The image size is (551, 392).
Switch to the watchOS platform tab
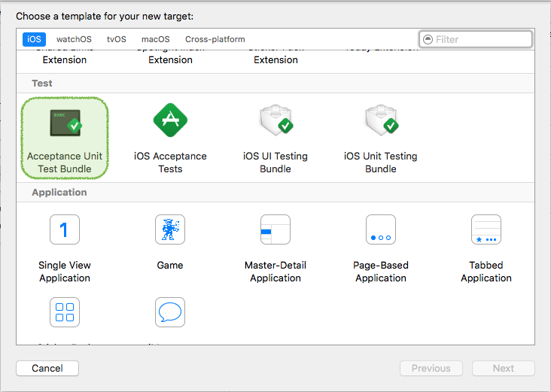click(x=74, y=39)
